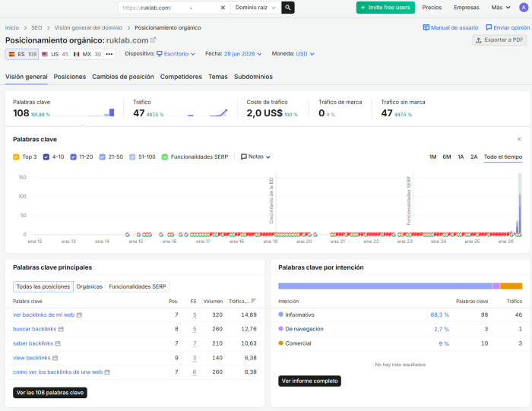Expand the Notas dropdown
This screenshot has width=532, height=411.
tap(255, 156)
